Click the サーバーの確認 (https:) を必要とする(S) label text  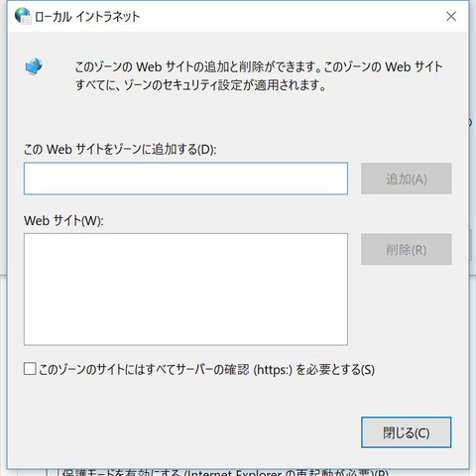click(276, 369)
